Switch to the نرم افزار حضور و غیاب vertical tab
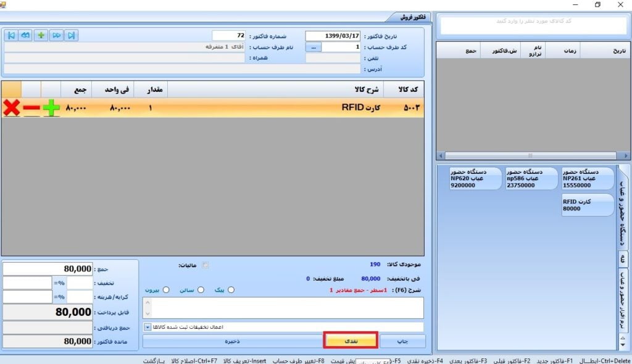Image resolution: width=632 pixels, height=364 pixels. [x=623, y=300]
